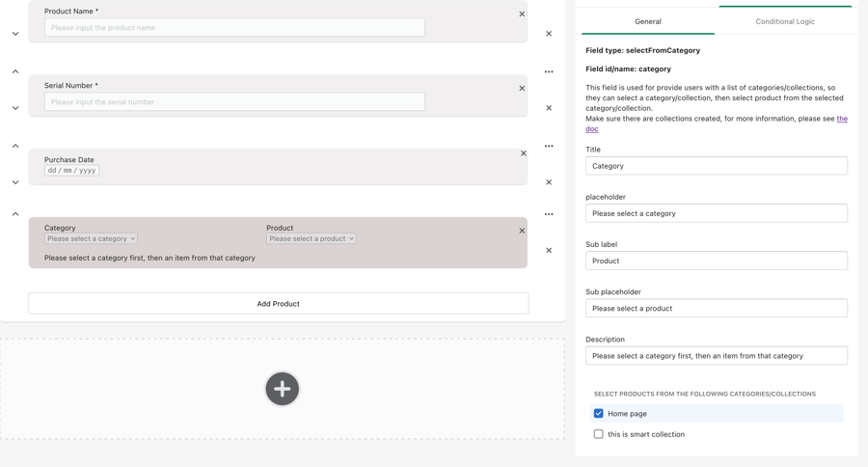The height and width of the screenshot is (467, 868).
Task: Open the 'Please select a category' dropdown
Action: [x=91, y=239]
